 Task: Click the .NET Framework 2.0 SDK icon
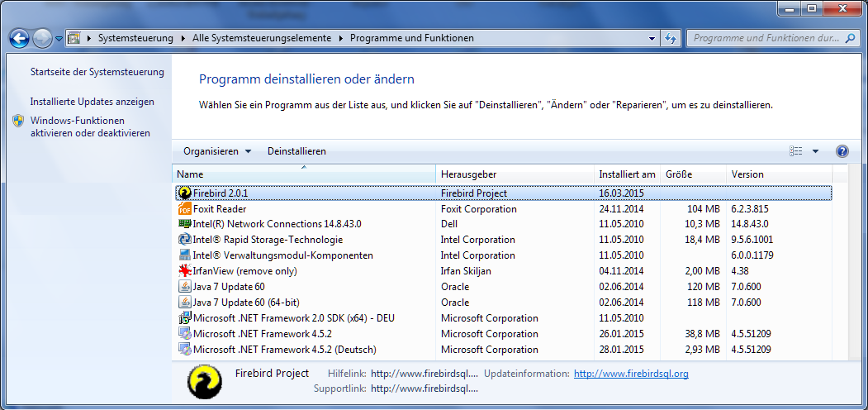click(185, 318)
